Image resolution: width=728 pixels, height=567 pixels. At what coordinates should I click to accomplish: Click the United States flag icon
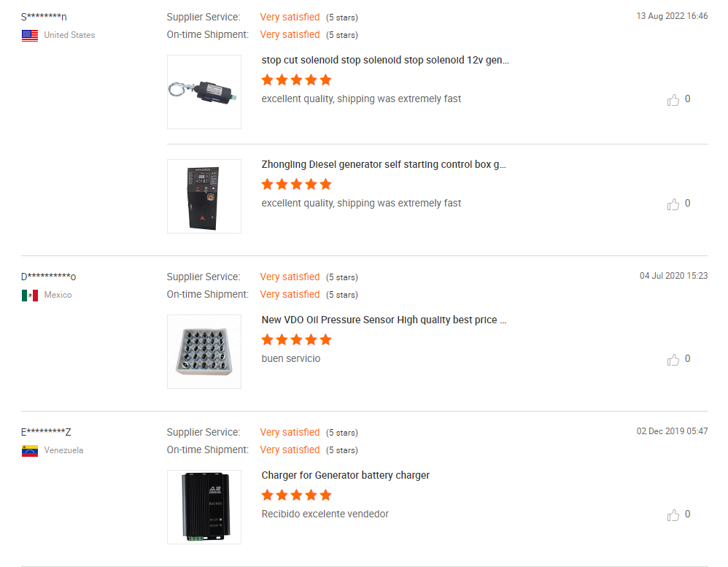[30, 35]
